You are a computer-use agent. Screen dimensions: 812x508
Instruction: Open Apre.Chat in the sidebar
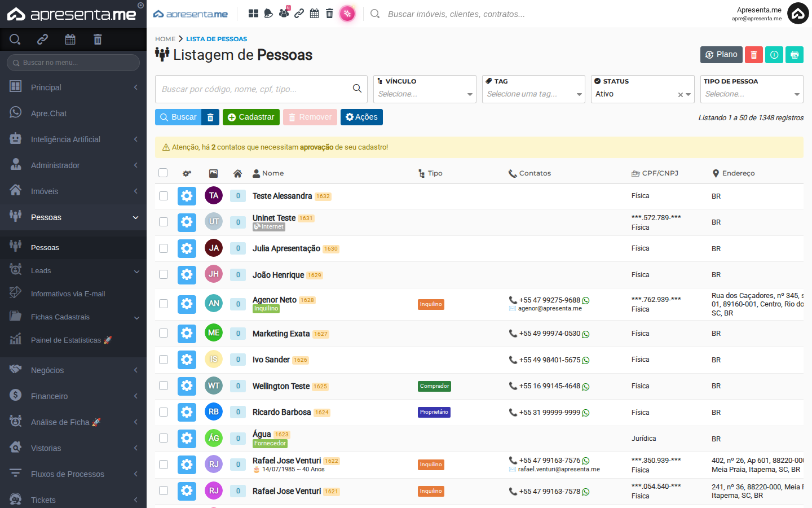73,113
